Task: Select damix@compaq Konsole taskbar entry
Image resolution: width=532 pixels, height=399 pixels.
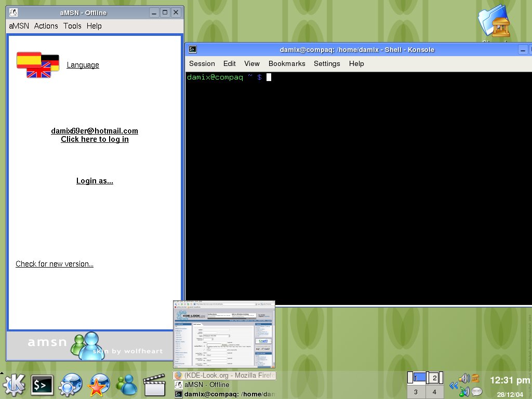Action: click(224, 394)
